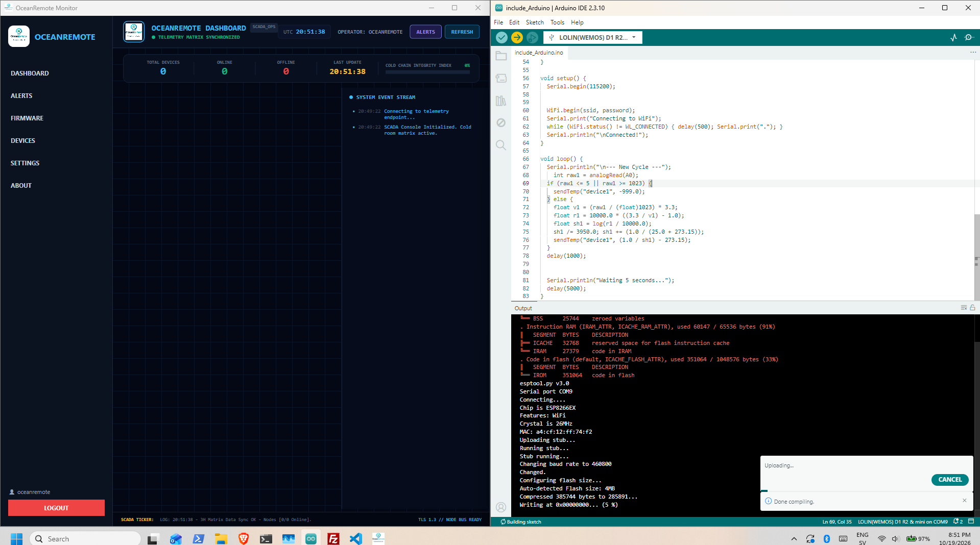Toggle the Output scroll lock icon

click(973, 308)
